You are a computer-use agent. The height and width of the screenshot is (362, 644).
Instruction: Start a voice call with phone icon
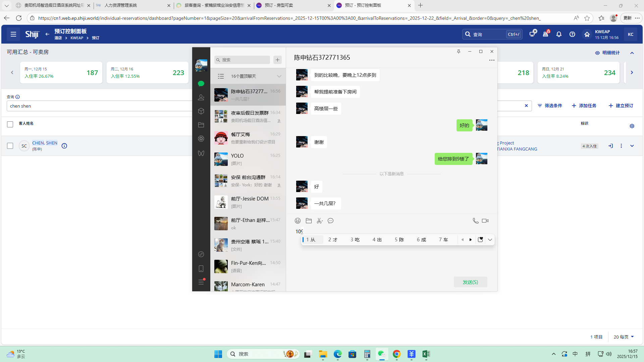[x=475, y=221]
